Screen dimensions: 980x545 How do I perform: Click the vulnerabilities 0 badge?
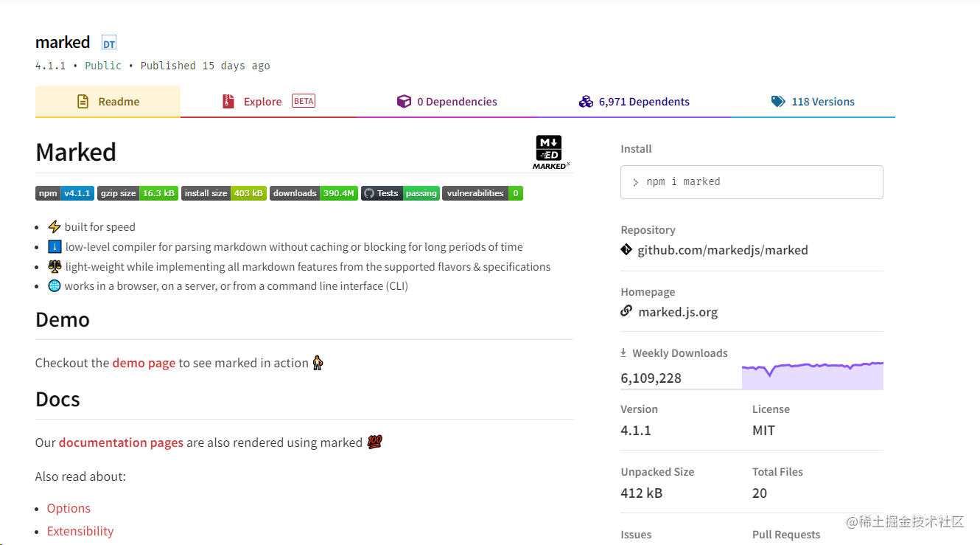[483, 193]
